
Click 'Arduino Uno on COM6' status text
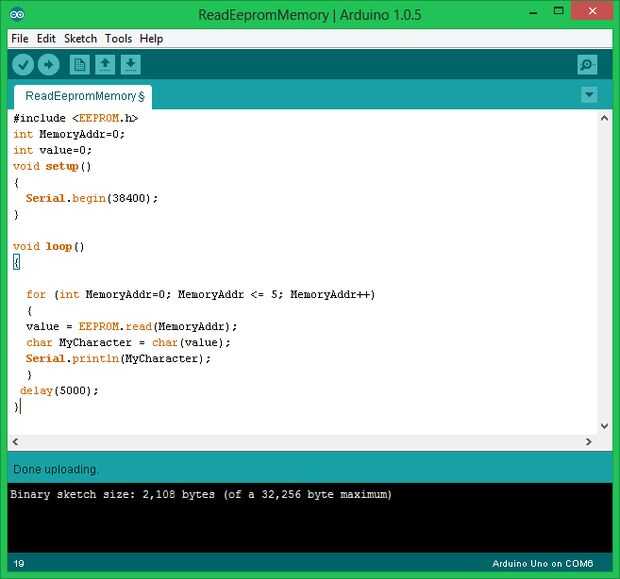(x=542, y=564)
